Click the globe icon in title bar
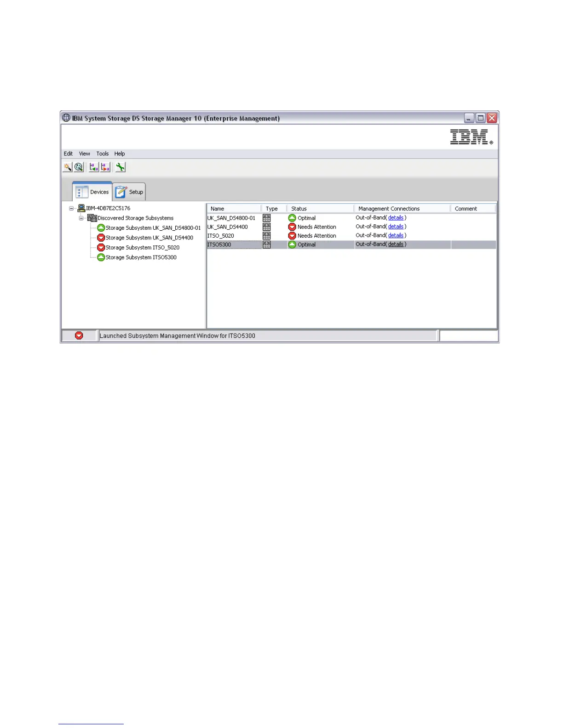563x728 pixels. tap(66, 118)
